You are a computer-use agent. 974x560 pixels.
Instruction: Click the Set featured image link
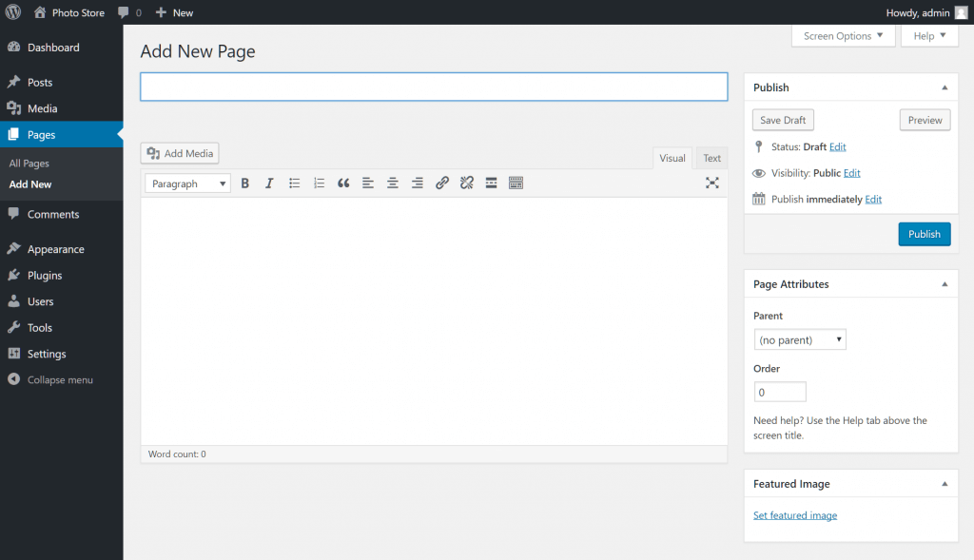[x=794, y=514]
